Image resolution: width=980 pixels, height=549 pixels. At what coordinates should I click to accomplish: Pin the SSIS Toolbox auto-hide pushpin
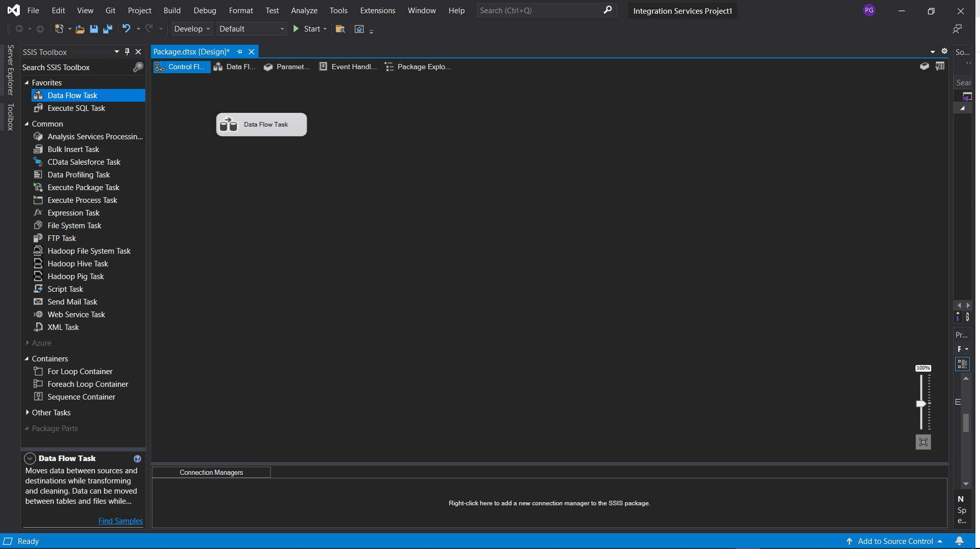(128, 52)
